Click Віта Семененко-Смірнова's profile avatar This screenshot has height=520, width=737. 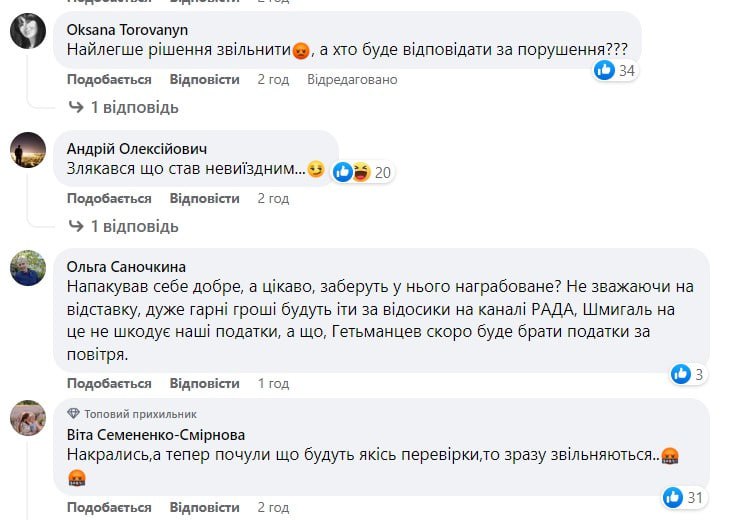(x=27, y=418)
